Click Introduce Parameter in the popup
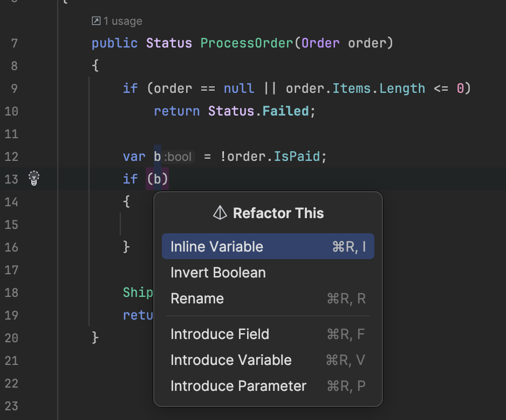The height and width of the screenshot is (420, 506). coord(238,386)
